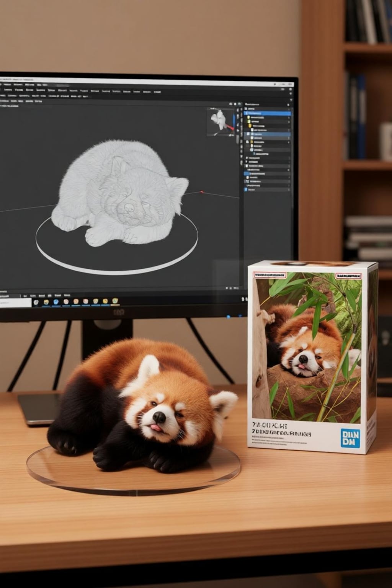Select the blue material node icon near the outliner bottom
The image size is (392, 588).
pyautogui.click(x=247, y=190)
